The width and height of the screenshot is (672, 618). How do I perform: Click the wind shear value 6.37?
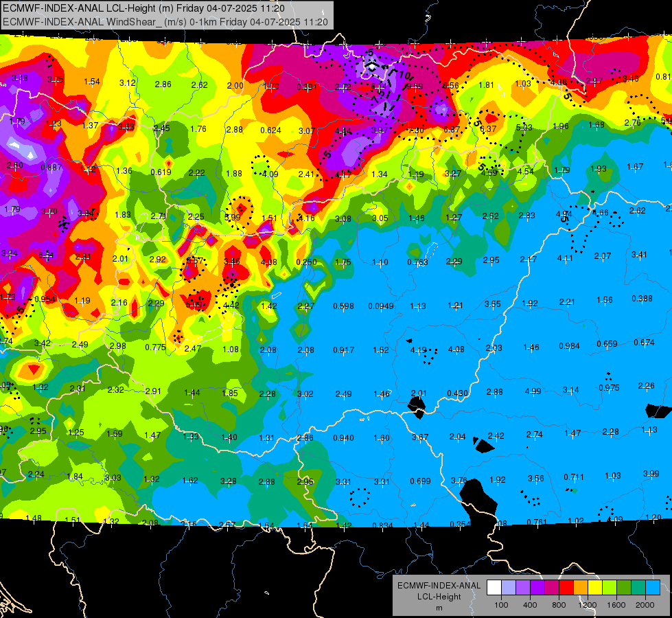pos(488,128)
